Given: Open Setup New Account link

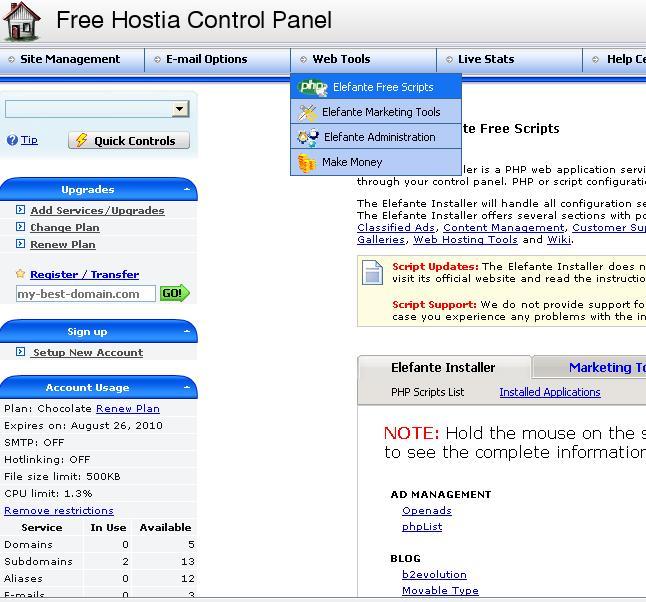Looking at the screenshot, I should pos(88,352).
